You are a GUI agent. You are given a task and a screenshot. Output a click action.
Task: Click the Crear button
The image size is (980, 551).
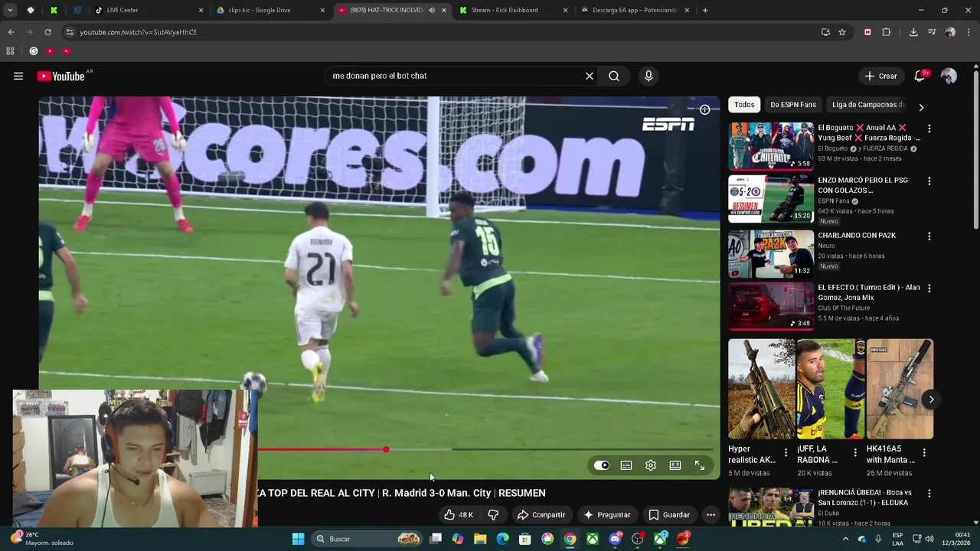coord(880,76)
